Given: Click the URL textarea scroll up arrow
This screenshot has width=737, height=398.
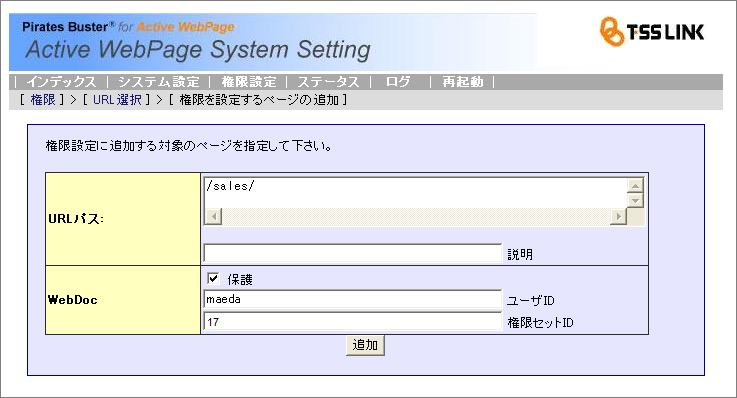Looking at the screenshot, I should point(635,186).
